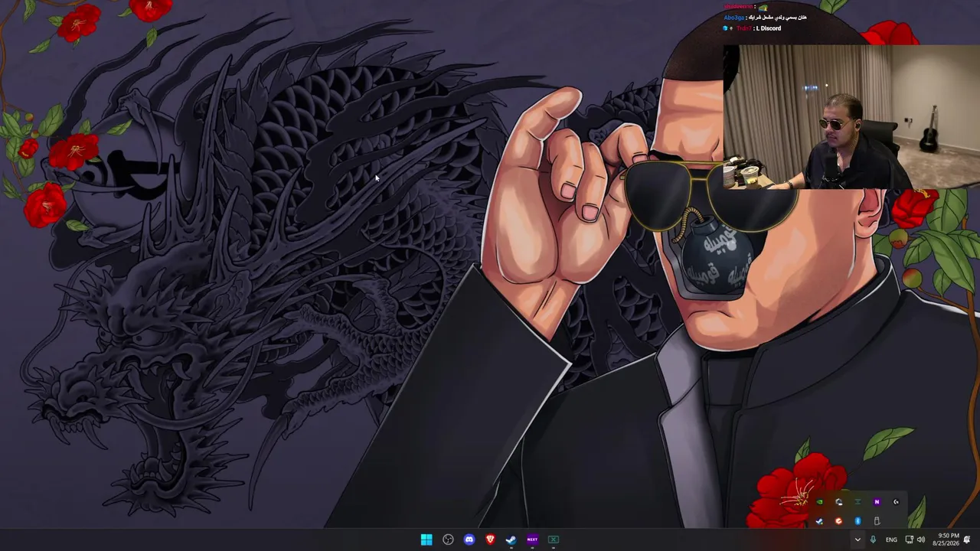This screenshot has height=551, width=980.
Task: Open the Windows Start menu
Action: tap(426, 540)
